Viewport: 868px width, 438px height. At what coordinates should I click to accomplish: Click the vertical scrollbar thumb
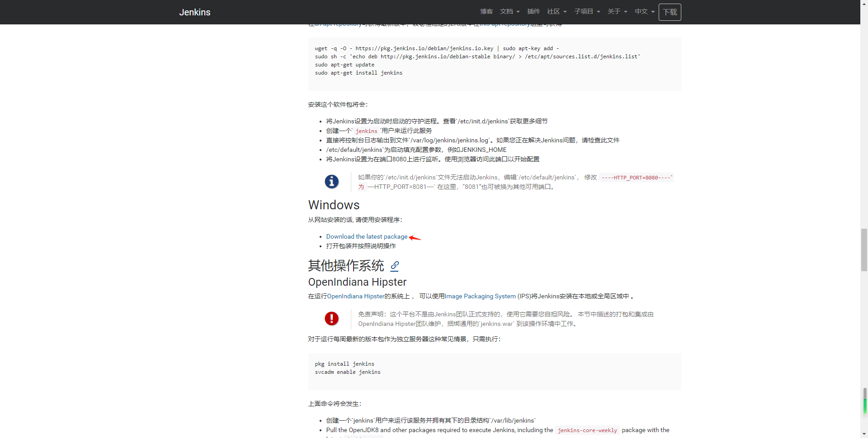tap(864, 250)
